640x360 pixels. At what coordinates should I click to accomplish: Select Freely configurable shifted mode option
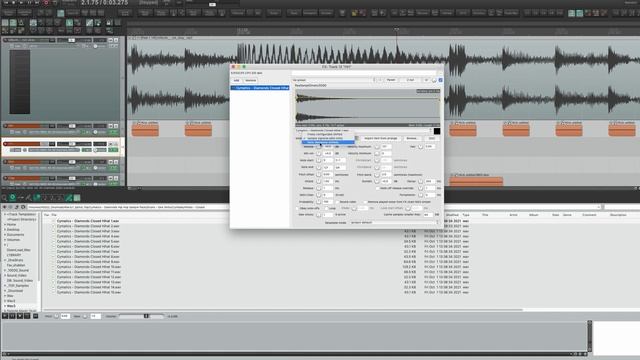pos(328,134)
